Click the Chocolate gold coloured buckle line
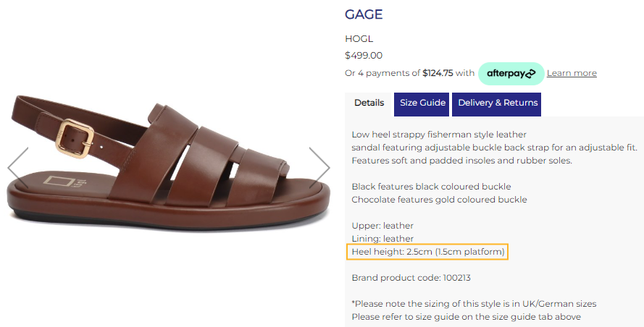 click(x=439, y=200)
